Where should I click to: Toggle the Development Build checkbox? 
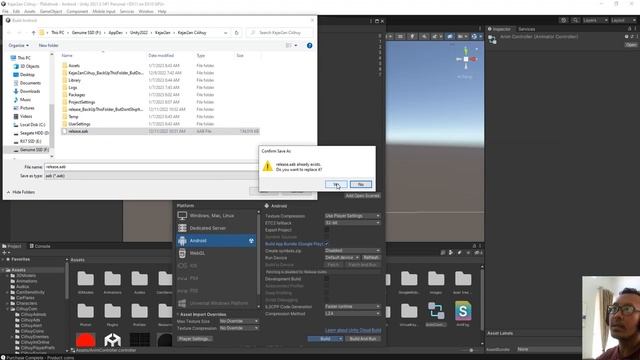pyautogui.click(x=327, y=279)
